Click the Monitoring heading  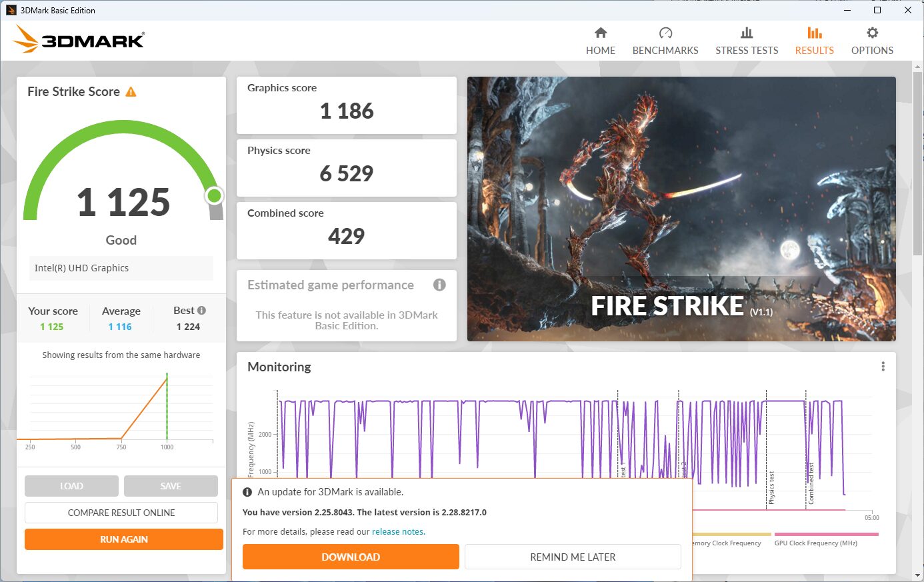[x=279, y=367]
